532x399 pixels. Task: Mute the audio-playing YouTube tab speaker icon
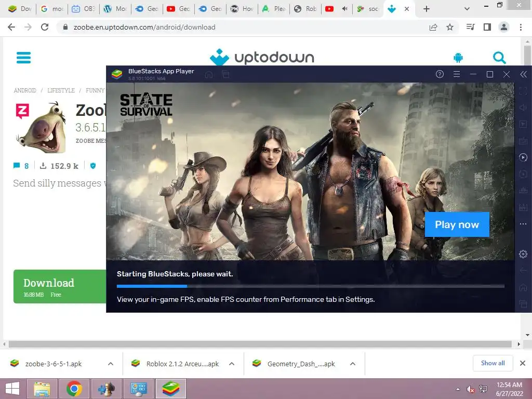click(x=345, y=9)
